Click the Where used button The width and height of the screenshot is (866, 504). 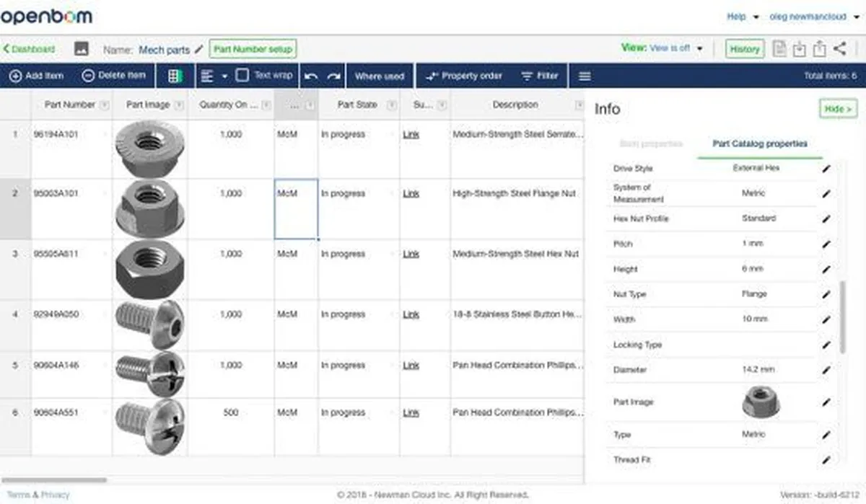(380, 76)
